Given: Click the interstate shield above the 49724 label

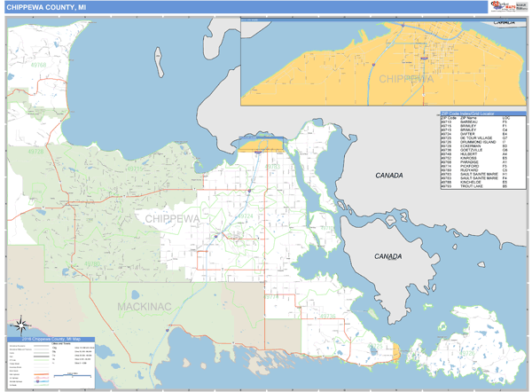Looking at the screenshot, I should click(x=249, y=191).
